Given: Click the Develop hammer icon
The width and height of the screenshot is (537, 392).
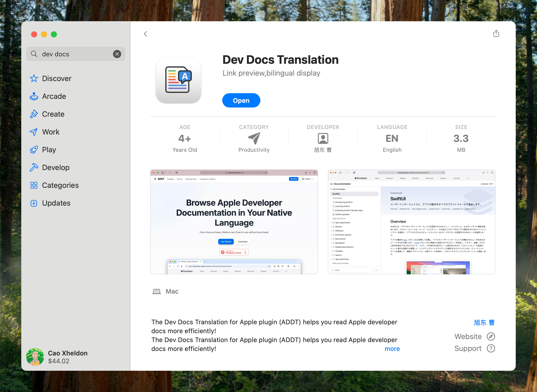Looking at the screenshot, I should tap(34, 167).
